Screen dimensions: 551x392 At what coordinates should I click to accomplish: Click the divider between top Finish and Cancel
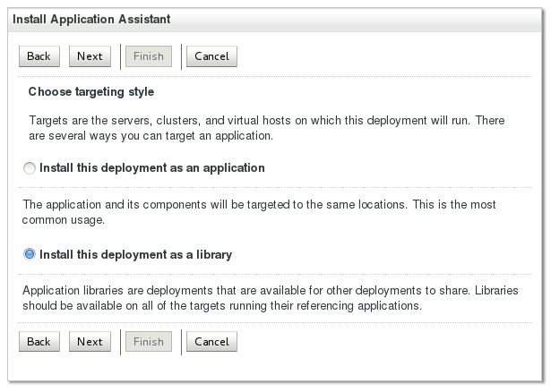(x=182, y=56)
